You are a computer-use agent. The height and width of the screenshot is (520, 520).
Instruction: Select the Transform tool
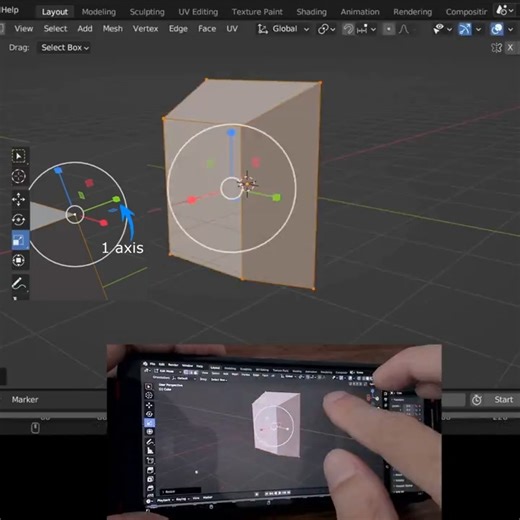click(x=19, y=260)
